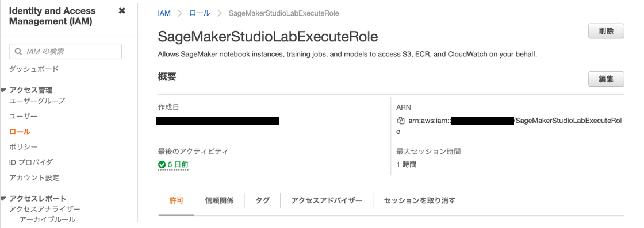
Task: Go to ユーザー page
Action: point(23,117)
